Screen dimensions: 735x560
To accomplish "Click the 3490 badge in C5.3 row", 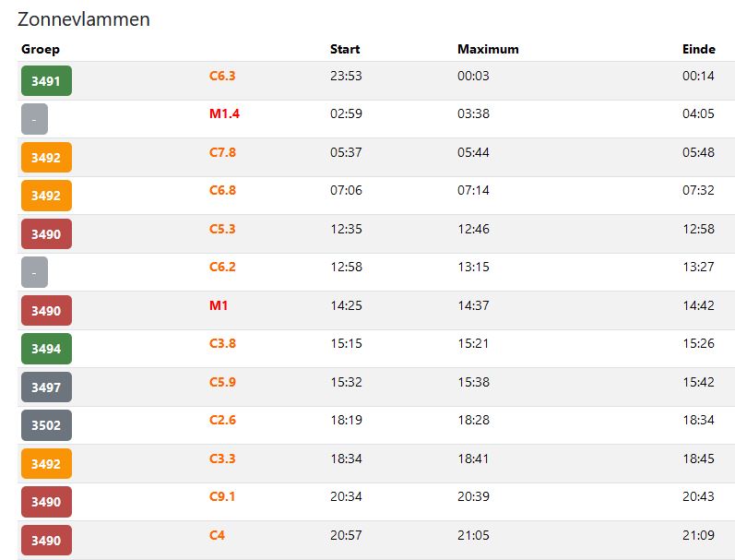I will pos(45,234).
